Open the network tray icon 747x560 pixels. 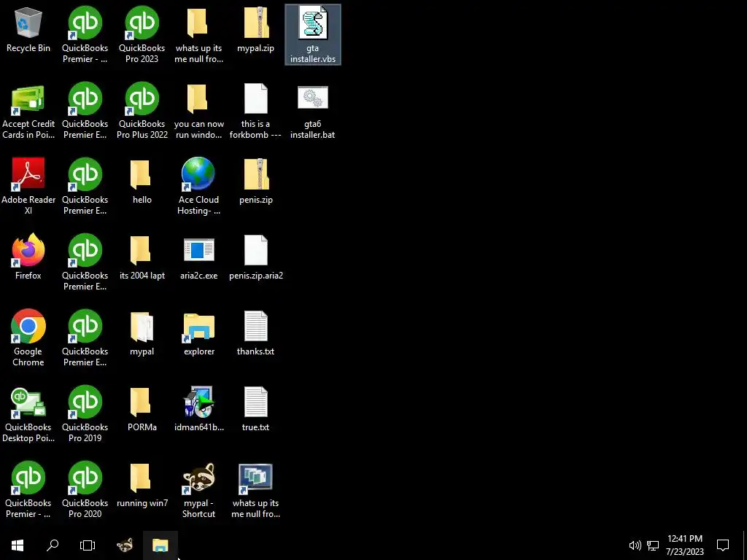pos(653,545)
